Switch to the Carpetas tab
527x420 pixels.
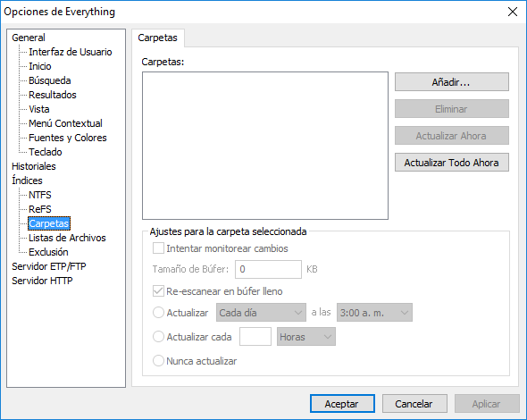(157, 38)
